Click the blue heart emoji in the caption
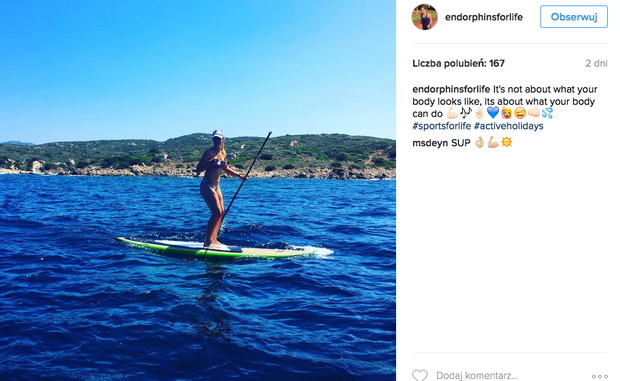The image size is (620, 381). click(x=493, y=113)
